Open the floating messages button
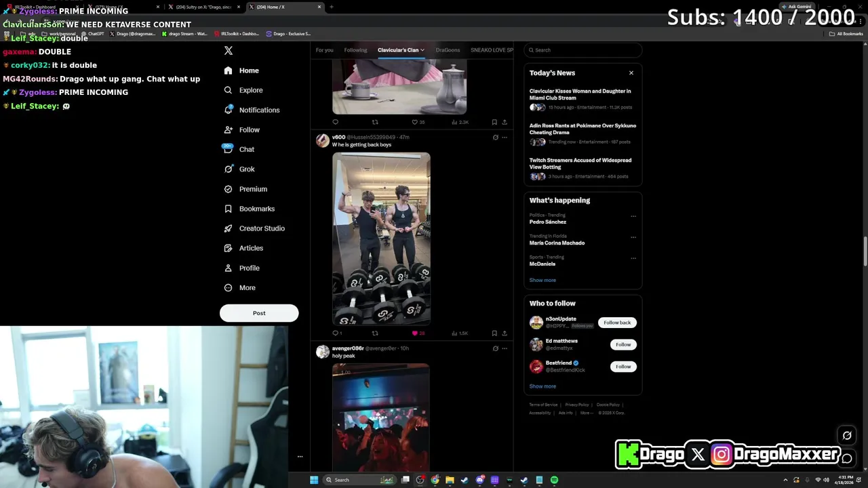The width and height of the screenshot is (868, 488). coord(847,459)
